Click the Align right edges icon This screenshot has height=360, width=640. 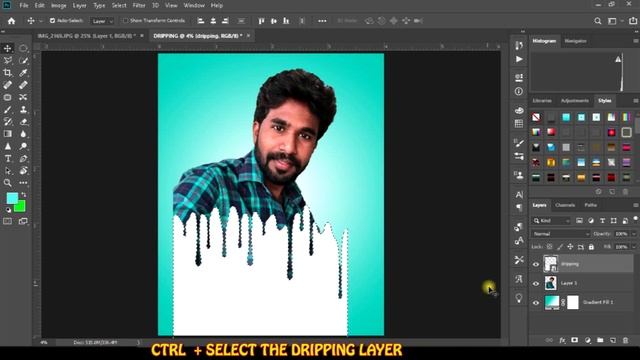[x=225, y=21]
